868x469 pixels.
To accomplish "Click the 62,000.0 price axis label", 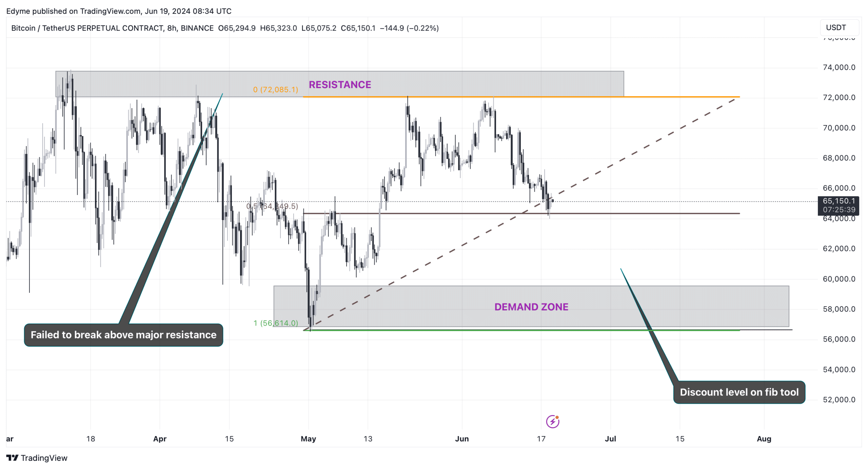I will (839, 249).
